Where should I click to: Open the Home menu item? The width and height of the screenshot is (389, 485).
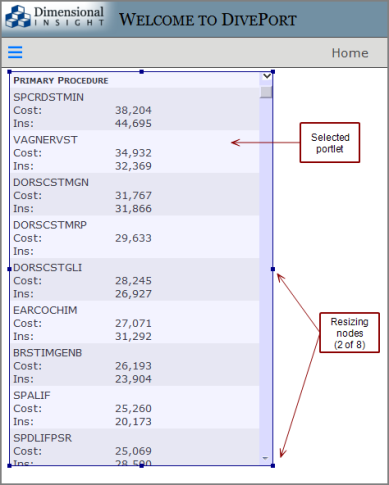(350, 53)
